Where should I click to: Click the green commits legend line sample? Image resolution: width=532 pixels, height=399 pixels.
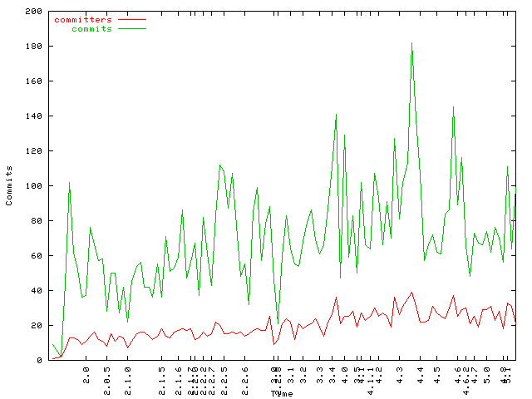(131, 28)
